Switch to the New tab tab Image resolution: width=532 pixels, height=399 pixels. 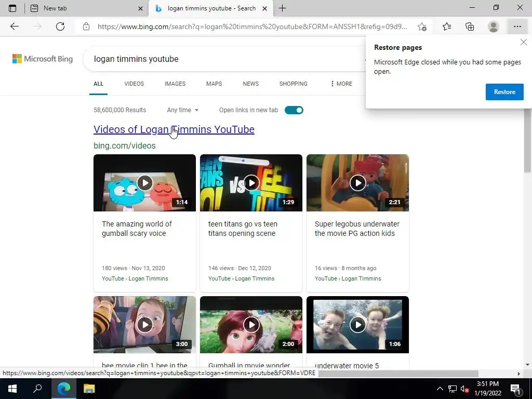(x=87, y=8)
